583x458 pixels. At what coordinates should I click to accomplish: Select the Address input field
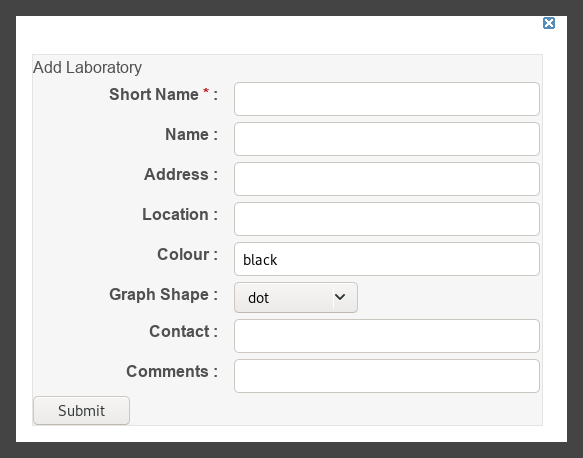pyautogui.click(x=387, y=179)
